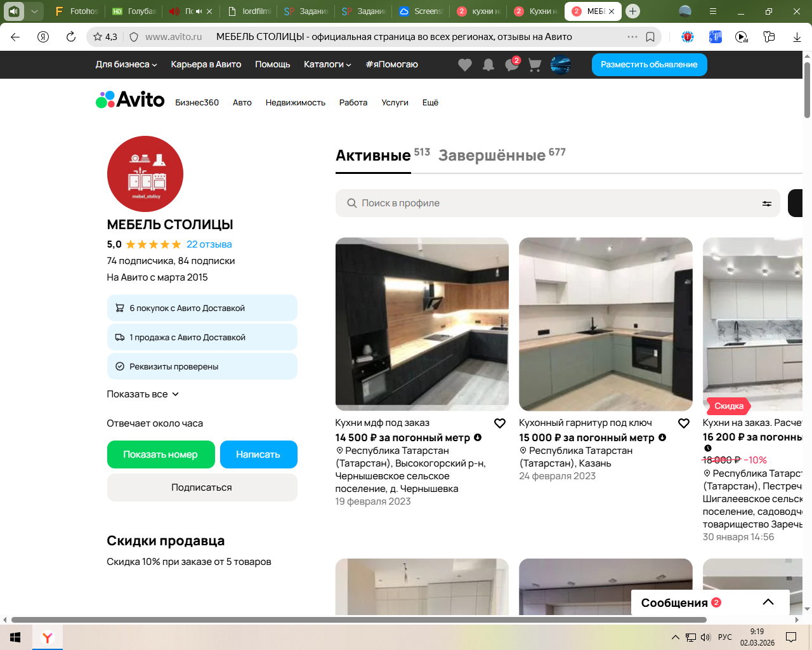The image size is (812, 650).
Task: Open the tab list chevron at top left
Action: (34, 11)
